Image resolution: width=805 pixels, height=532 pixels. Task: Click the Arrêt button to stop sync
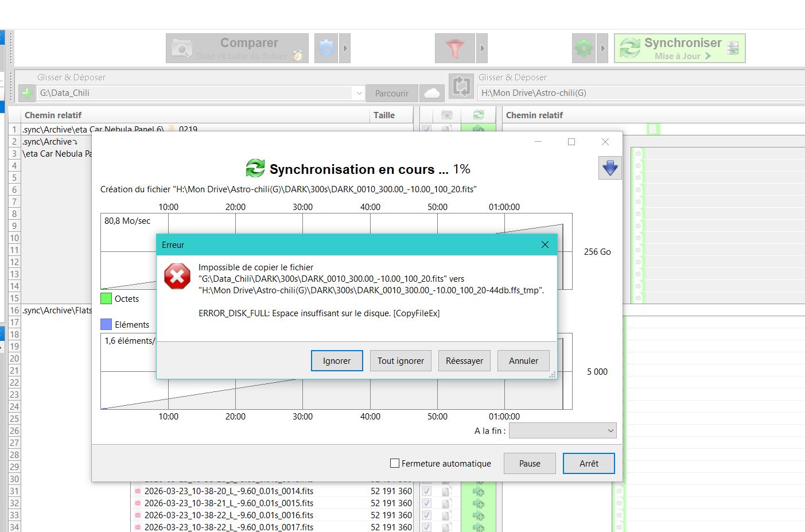coord(589,464)
